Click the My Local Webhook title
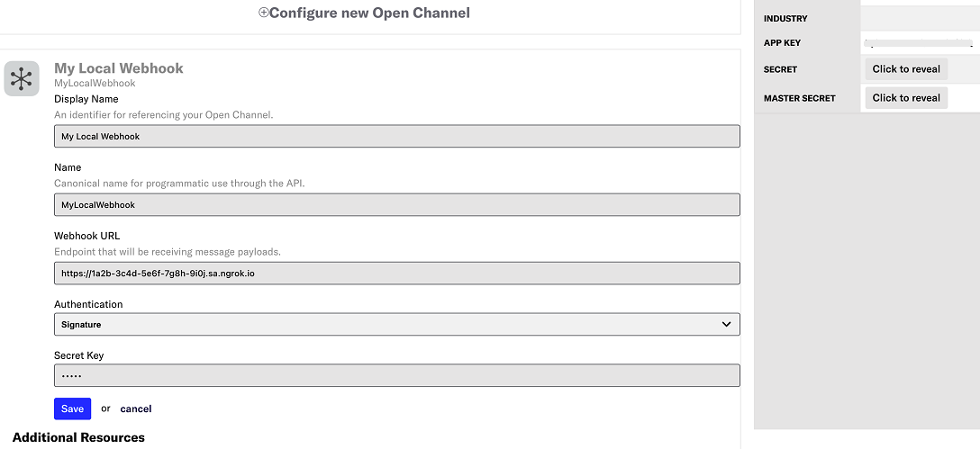Screen dimensions: 980x449 click(119, 68)
